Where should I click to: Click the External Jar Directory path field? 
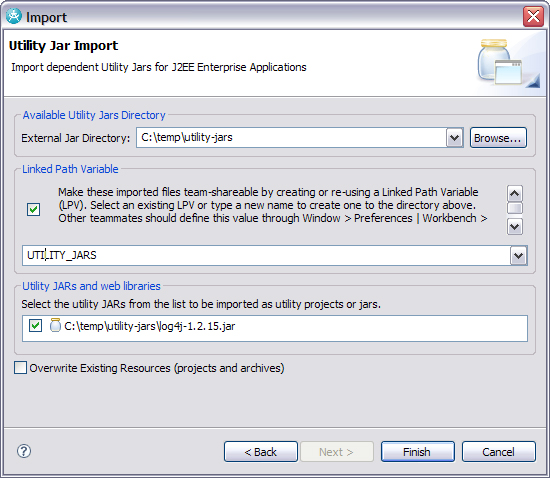click(x=291, y=137)
